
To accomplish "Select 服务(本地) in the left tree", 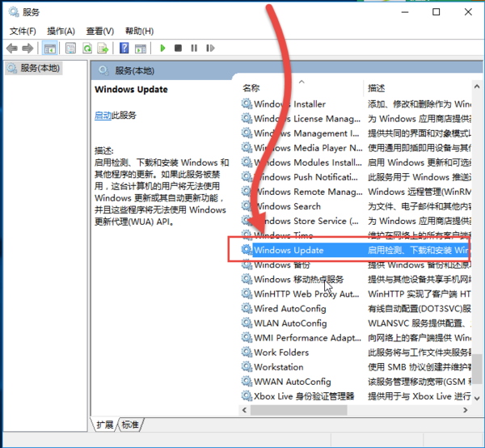I will pyautogui.click(x=34, y=68).
